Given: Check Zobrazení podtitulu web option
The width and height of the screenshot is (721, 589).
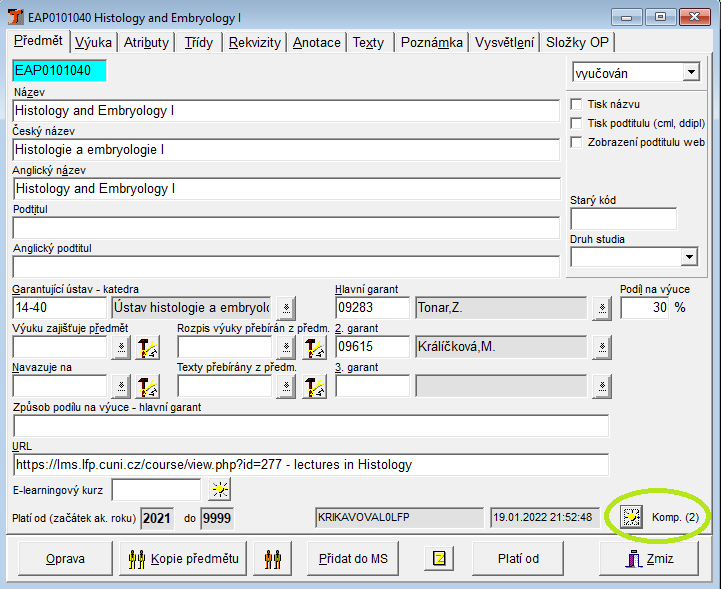Looking at the screenshot, I should pos(576,142).
